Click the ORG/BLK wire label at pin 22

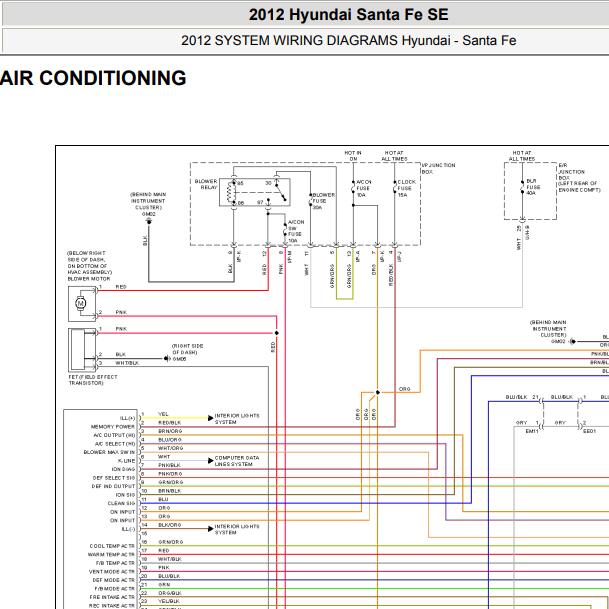(170, 593)
